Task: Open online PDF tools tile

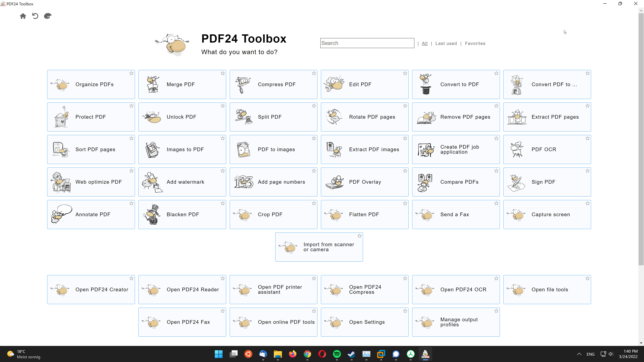Action: [x=274, y=322]
